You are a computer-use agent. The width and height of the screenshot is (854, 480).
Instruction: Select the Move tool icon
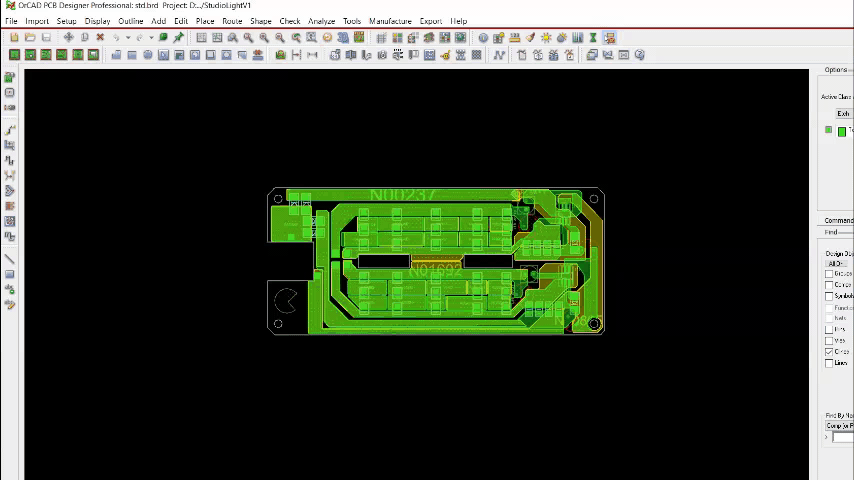(68, 38)
